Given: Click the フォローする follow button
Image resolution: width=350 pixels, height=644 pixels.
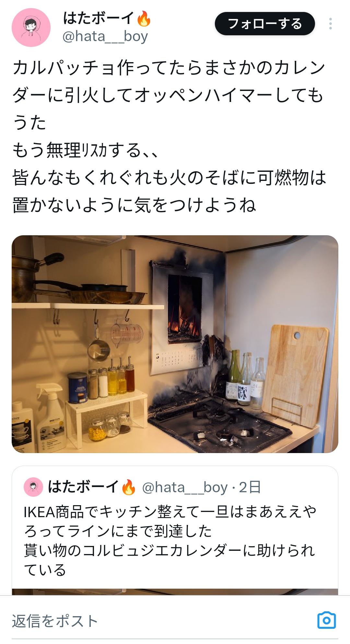Looking at the screenshot, I should (265, 24).
